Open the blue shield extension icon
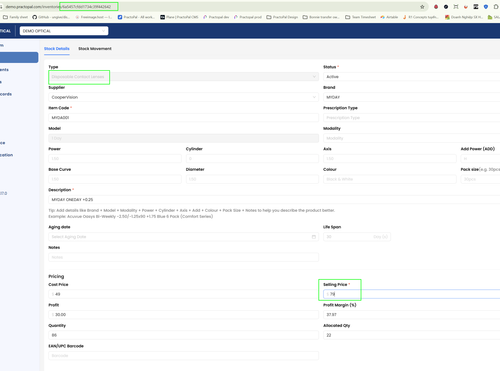The image size is (500, 371). (486, 7)
